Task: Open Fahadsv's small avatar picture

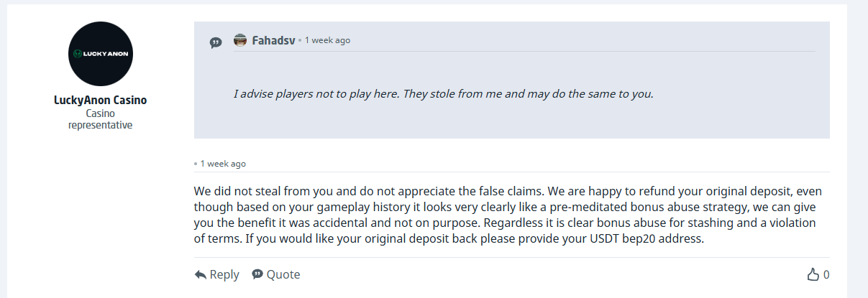Action: 240,40
